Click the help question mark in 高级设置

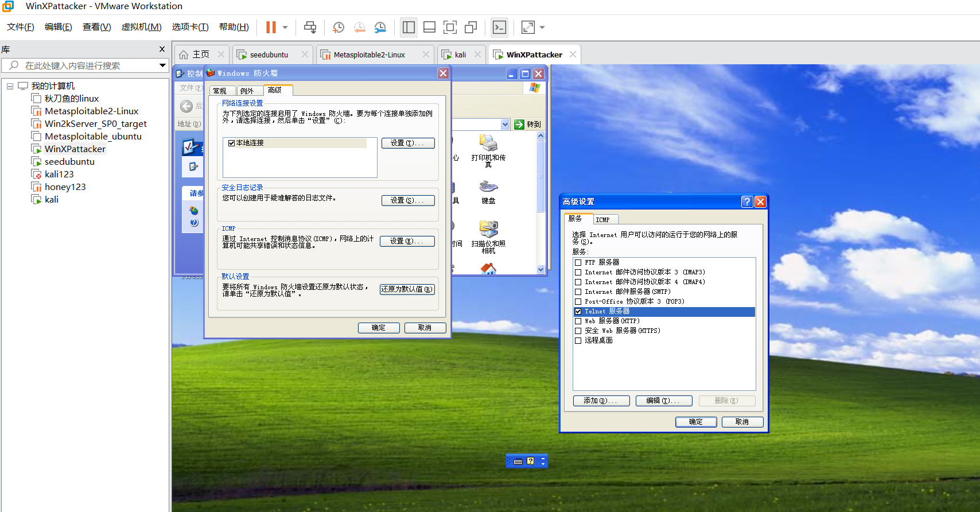pyautogui.click(x=747, y=201)
